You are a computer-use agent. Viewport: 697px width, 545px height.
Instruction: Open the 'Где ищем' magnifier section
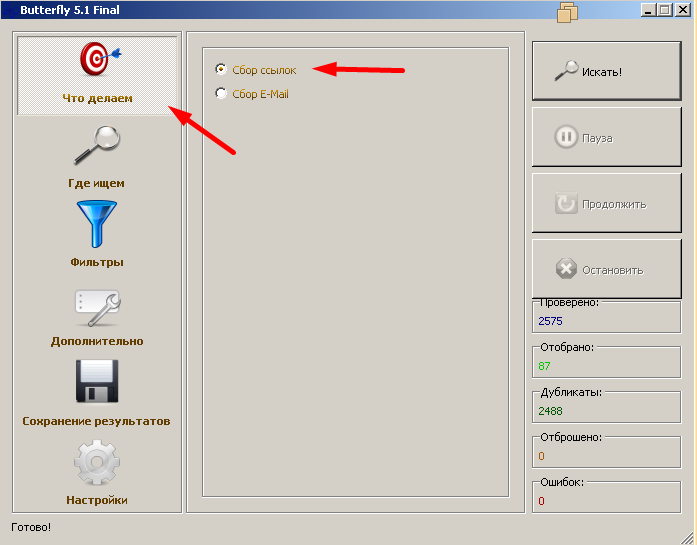click(97, 155)
